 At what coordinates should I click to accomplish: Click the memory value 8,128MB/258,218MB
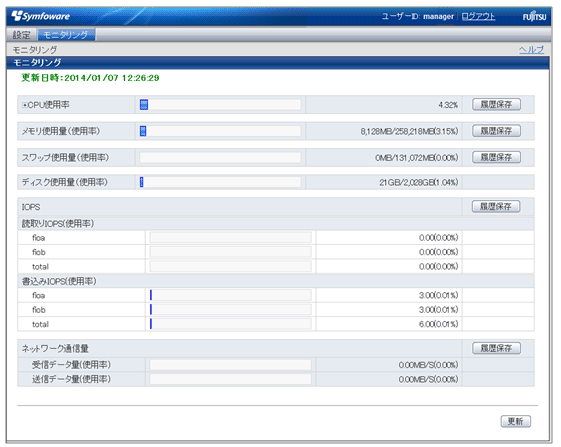point(409,131)
